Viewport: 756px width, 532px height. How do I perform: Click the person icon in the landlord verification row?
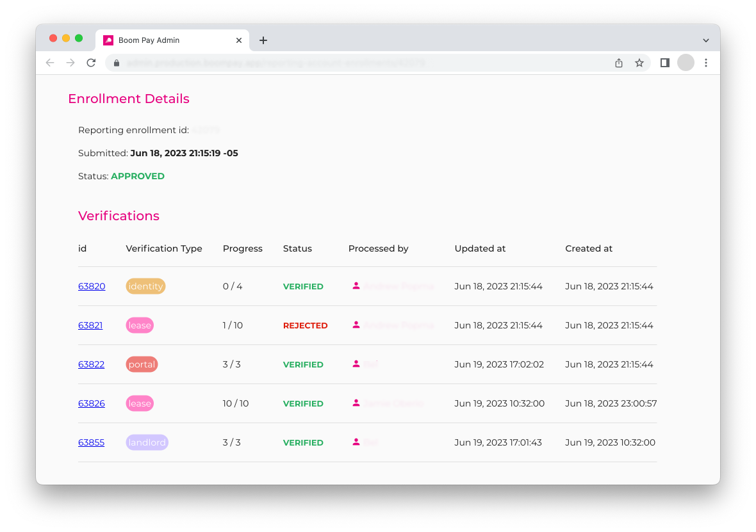(x=356, y=442)
